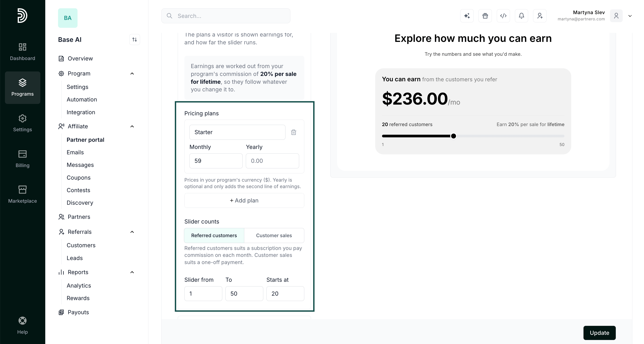Viewport: 644px width, 344px height.
Task: Open the developer code icon
Action: (x=503, y=16)
